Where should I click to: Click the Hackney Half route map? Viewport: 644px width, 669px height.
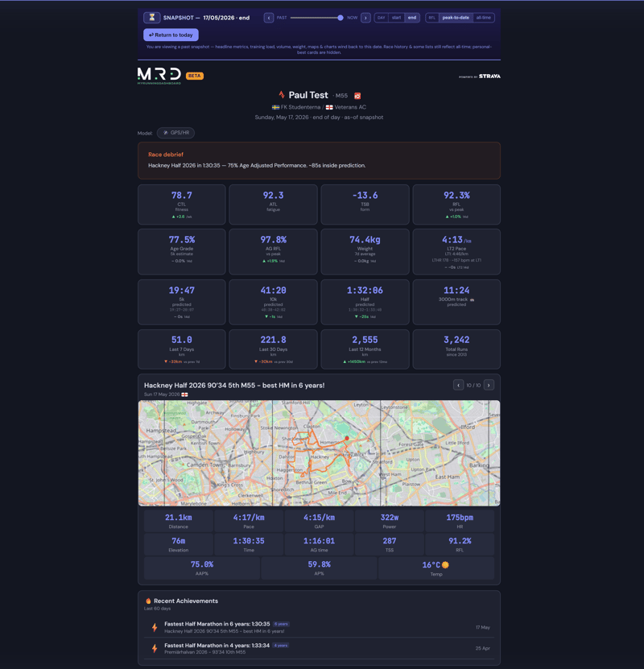(319, 453)
